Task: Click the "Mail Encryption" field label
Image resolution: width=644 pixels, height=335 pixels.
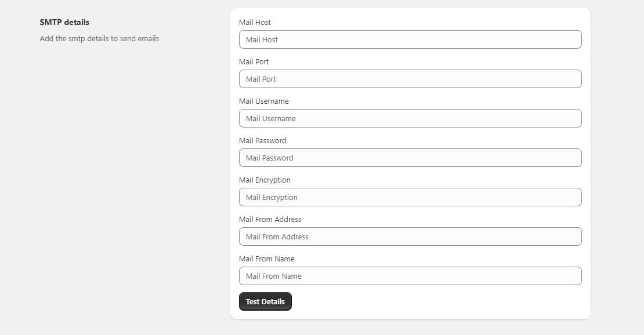Action: click(265, 180)
